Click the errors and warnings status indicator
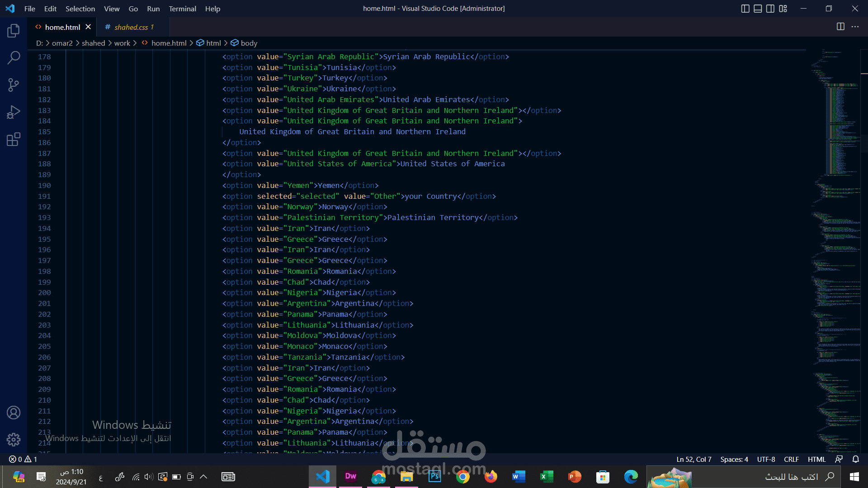This screenshot has height=488, width=868. pos(23,459)
